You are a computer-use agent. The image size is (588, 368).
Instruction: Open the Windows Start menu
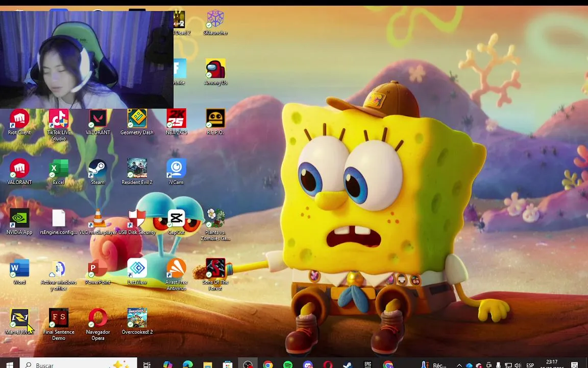coord(10,364)
